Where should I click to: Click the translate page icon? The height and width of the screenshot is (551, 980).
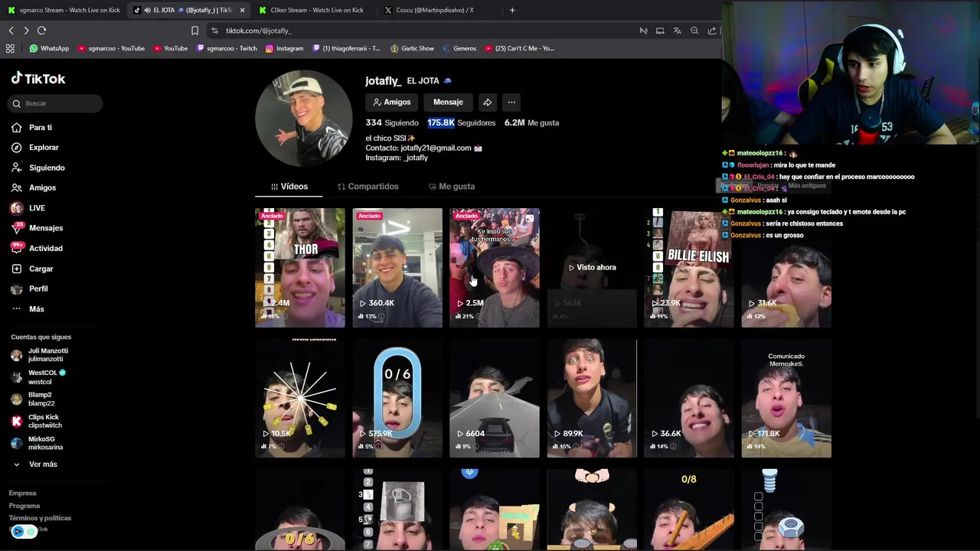(x=677, y=31)
